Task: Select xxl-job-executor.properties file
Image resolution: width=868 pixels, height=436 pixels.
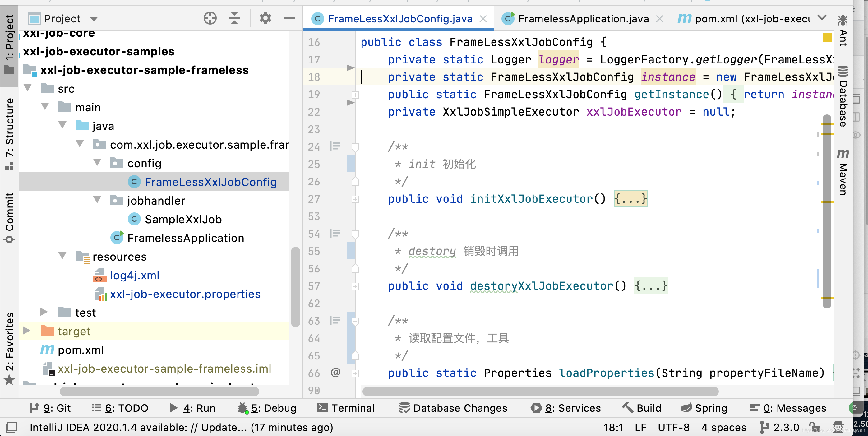Action: pos(185,294)
